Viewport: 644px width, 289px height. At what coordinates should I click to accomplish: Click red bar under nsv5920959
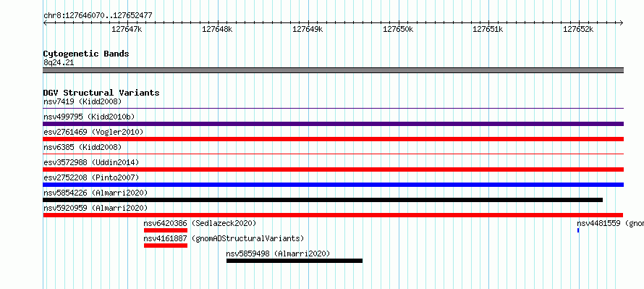[x=333, y=215]
